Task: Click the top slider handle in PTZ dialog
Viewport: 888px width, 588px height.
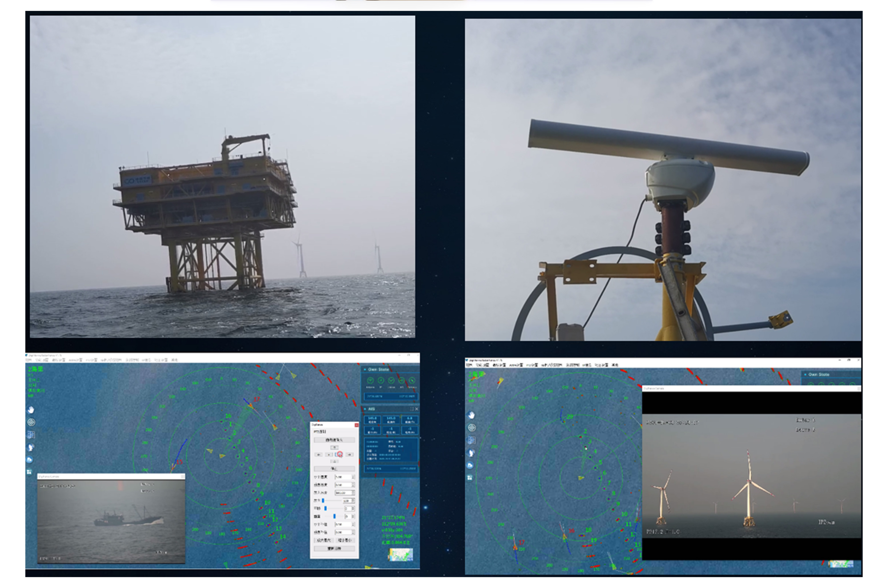Action: pos(323,501)
